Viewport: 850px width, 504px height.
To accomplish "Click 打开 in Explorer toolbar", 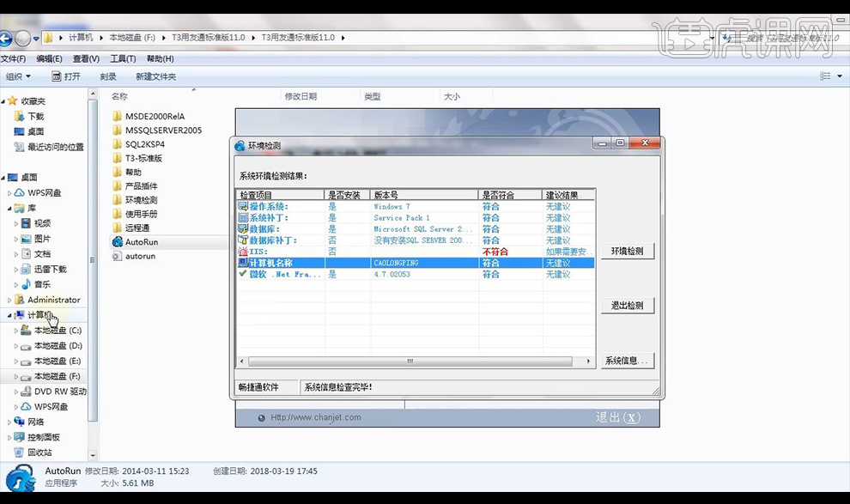I will click(x=66, y=76).
